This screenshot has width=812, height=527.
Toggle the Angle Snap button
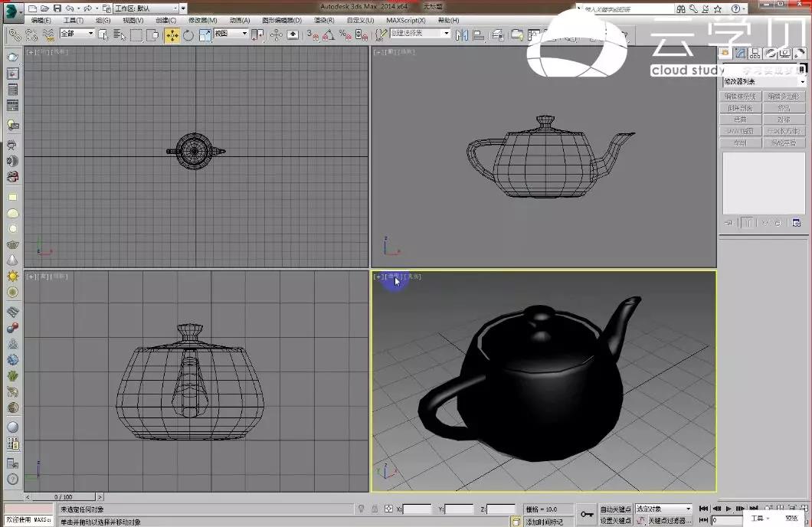[x=329, y=34]
